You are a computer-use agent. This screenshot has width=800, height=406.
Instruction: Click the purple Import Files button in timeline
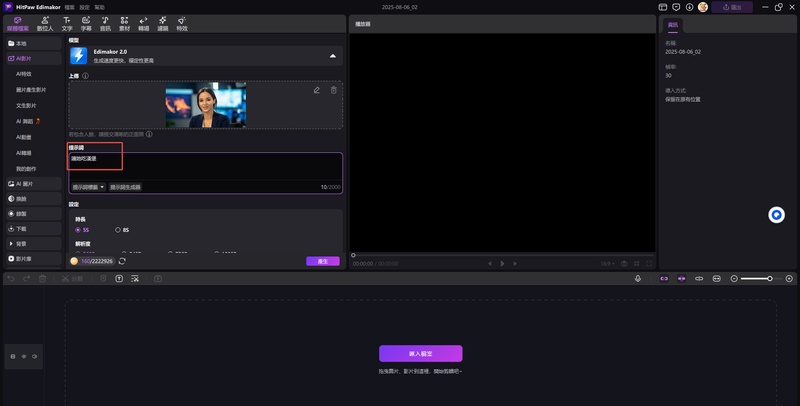[x=420, y=353]
